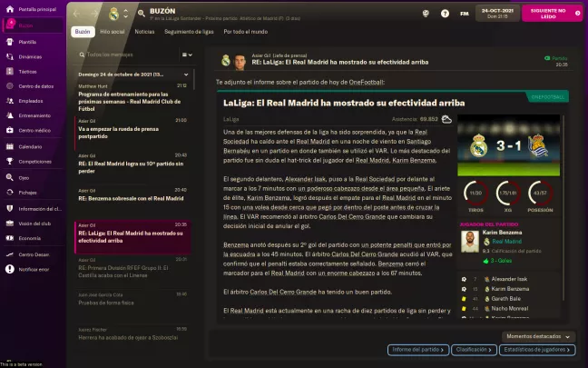This screenshot has width=588, height=368.
Task: Go back with the left arrow
Action: click(x=77, y=14)
